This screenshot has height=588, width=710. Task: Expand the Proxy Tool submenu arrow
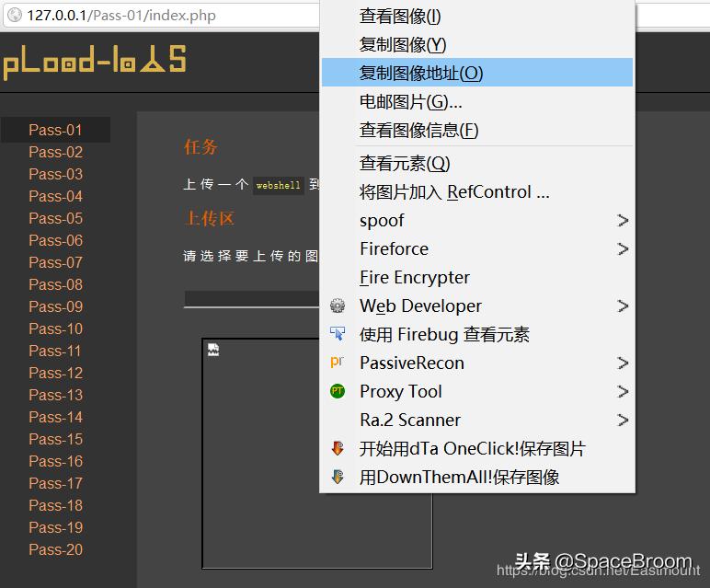pyautogui.click(x=623, y=391)
